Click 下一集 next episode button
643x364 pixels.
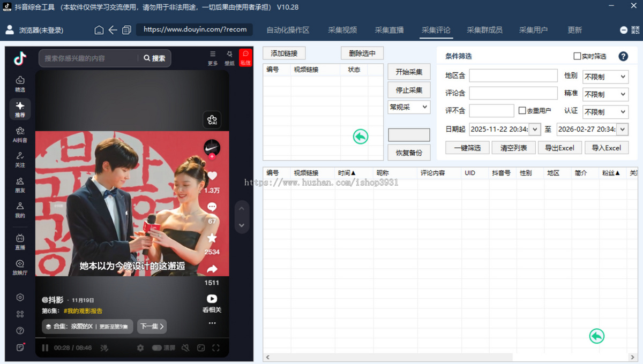(x=152, y=326)
